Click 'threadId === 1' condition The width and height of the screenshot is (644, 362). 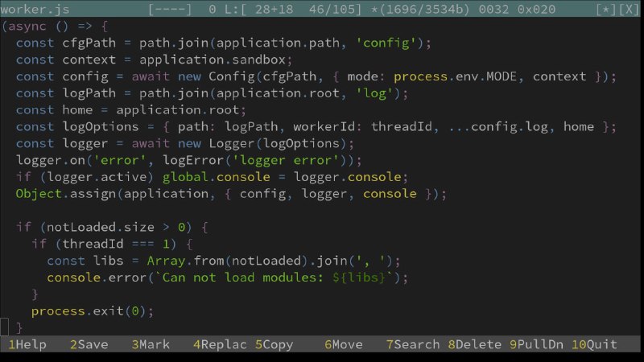[x=116, y=244]
